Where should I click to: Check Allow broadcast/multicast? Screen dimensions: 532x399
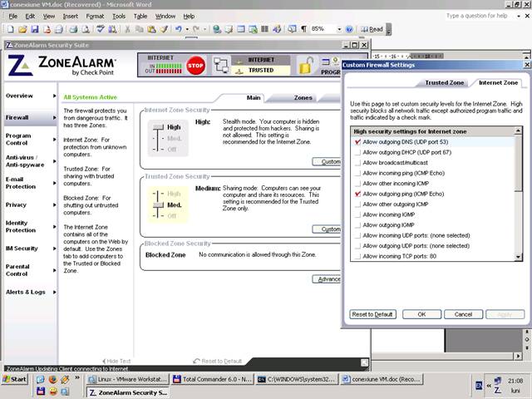click(x=357, y=163)
